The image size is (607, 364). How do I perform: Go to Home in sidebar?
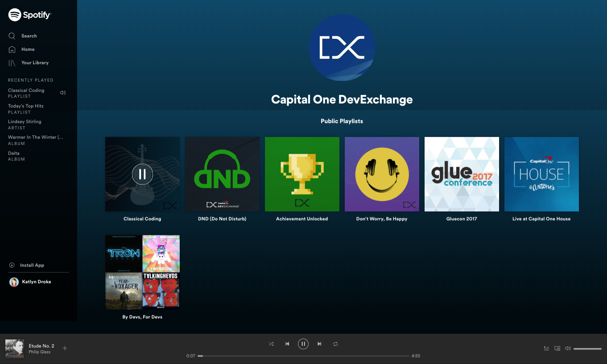pyautogui.click(x=28, y=50)
